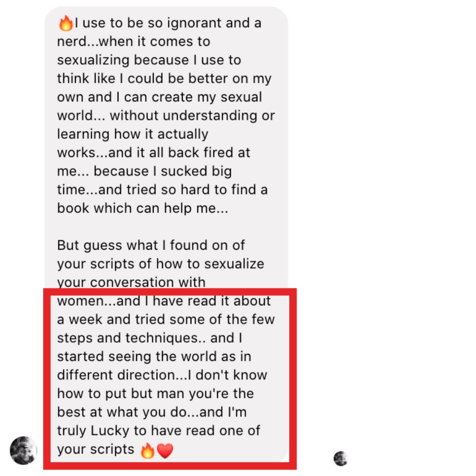Click the text "nerd...when it comes to"
476x476 pixels.
(x=134, y=41)
